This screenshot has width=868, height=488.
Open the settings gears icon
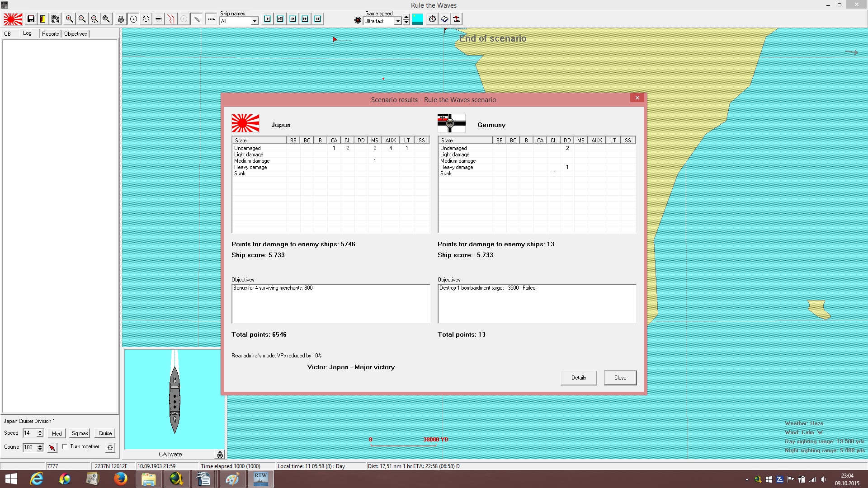[55, 19]
